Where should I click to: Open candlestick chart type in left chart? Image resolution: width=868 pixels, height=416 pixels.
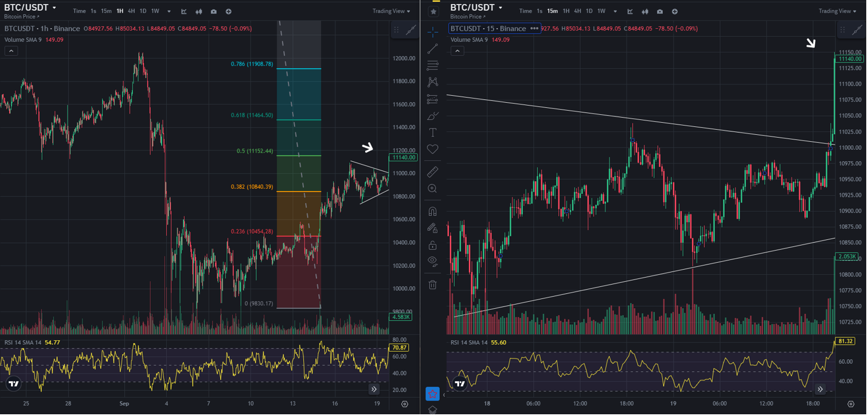pyautogui.click(x=199, y=11)
